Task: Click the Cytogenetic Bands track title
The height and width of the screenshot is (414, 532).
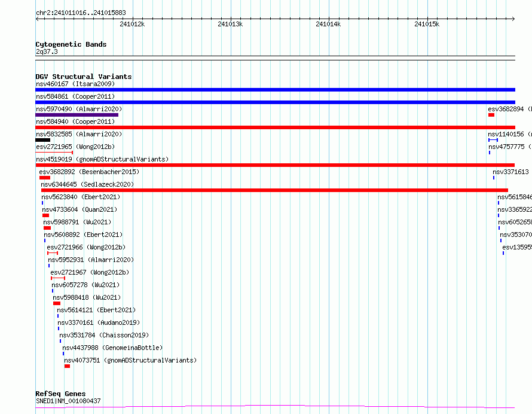Action: click(x=71, y=44)
